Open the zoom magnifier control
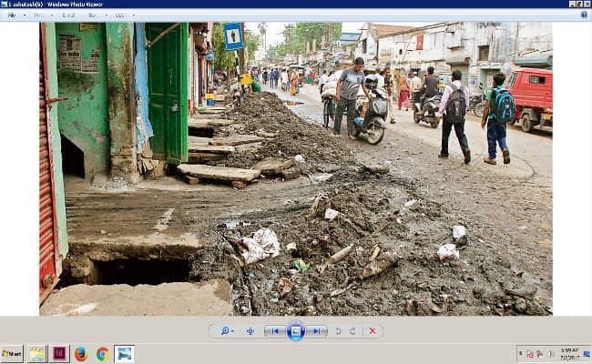 click(x=227, y=331)
